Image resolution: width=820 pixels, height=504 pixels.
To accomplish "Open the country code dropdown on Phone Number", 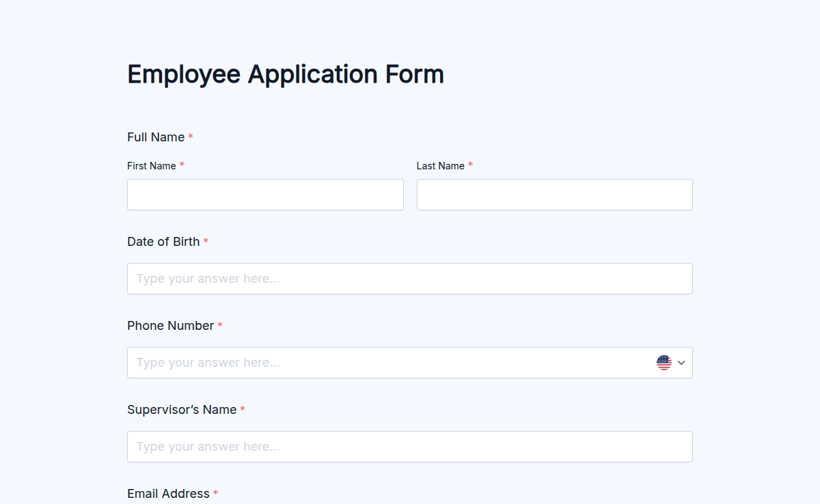I will 672,363.
